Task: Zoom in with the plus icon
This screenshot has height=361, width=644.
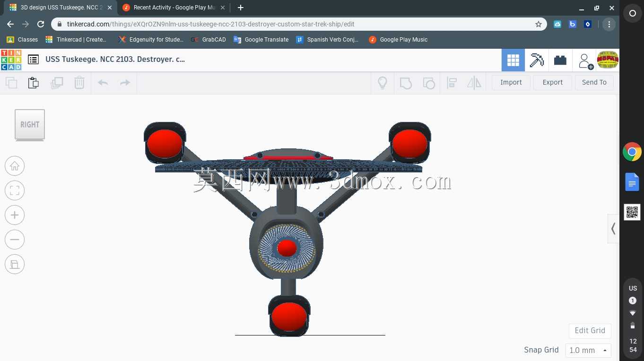Action: pyautogui.click(x=15, y=215)
